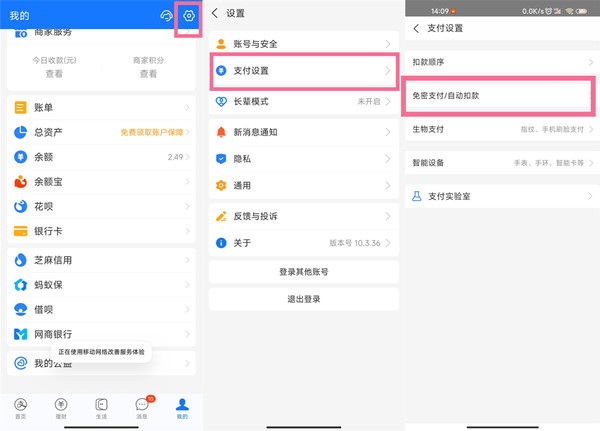Tap 14:09 clock in status bar
Screen dimensions: 600x431
coord(440,11)
